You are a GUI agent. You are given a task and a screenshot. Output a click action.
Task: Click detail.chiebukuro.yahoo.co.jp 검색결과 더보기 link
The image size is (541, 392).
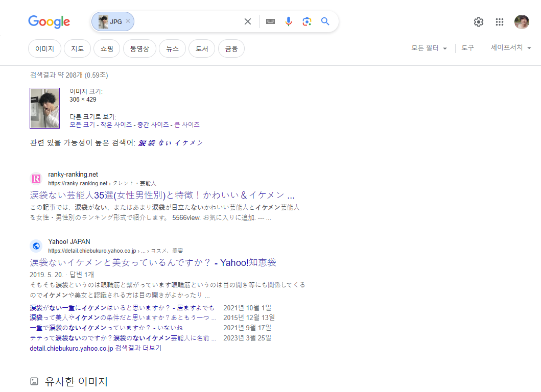click(96, 348)
